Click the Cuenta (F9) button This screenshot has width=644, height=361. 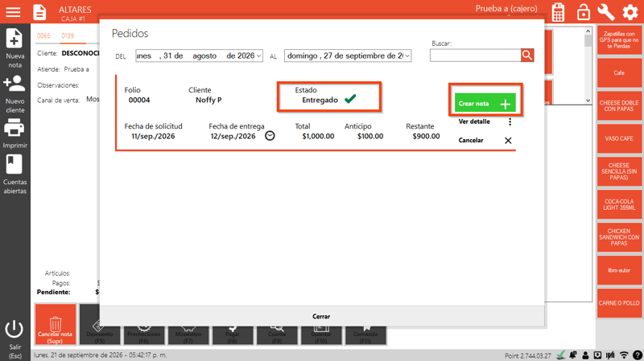[277, 335]
